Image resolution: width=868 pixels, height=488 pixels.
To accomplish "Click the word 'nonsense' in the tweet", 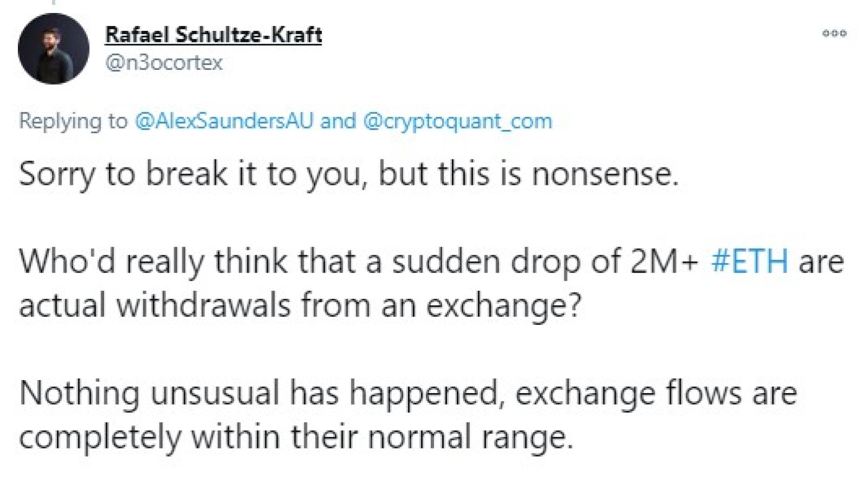I will tap(604, 175).
